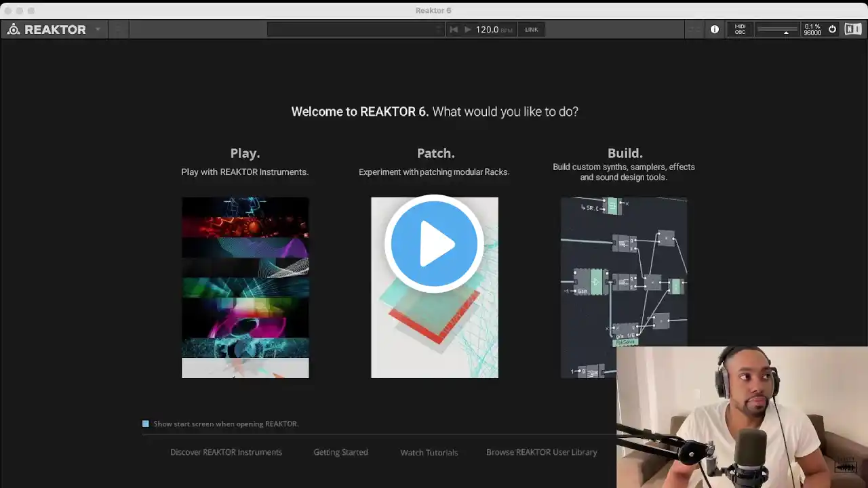Click the 96000 sample rate value
Screen dimensions: 868x488
tap(812, 33)
